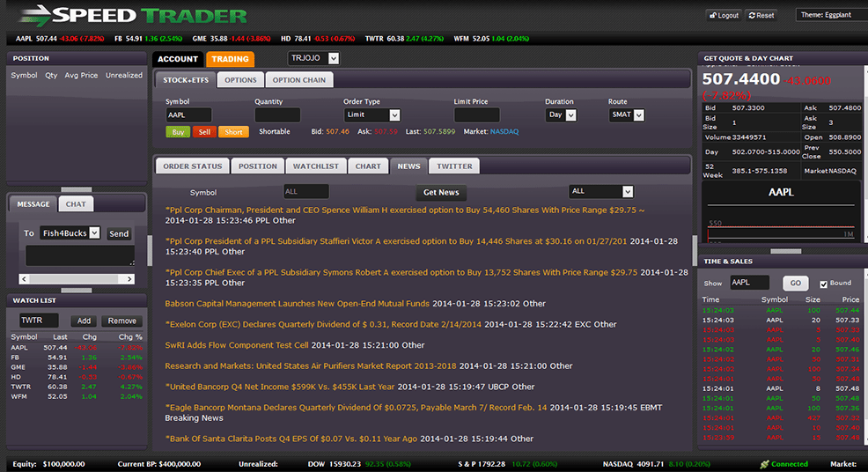This screenshot has height=472, width=868.
Task: Click the order Symbol field with AAPL
Action: pos(188,114)
